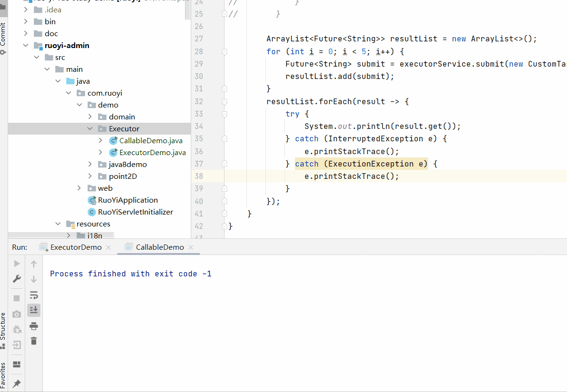Click the Restore Layout icon in Run panel
Screen dimensions: 567x392
(x=17, y=364)
